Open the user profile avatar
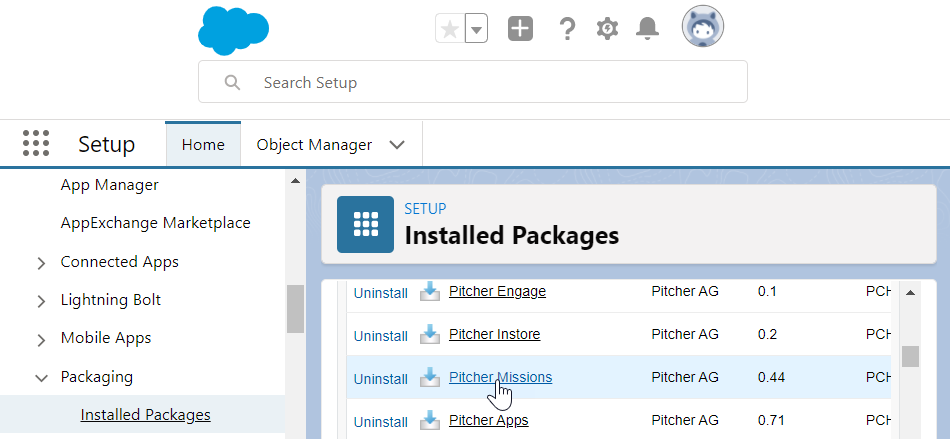 [x=702, y=27]
